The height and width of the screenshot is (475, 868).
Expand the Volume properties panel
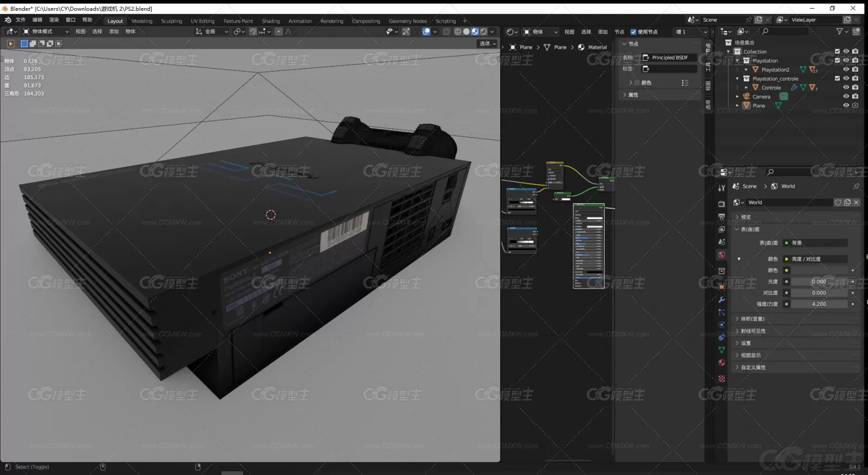click(x=796, y=319)
